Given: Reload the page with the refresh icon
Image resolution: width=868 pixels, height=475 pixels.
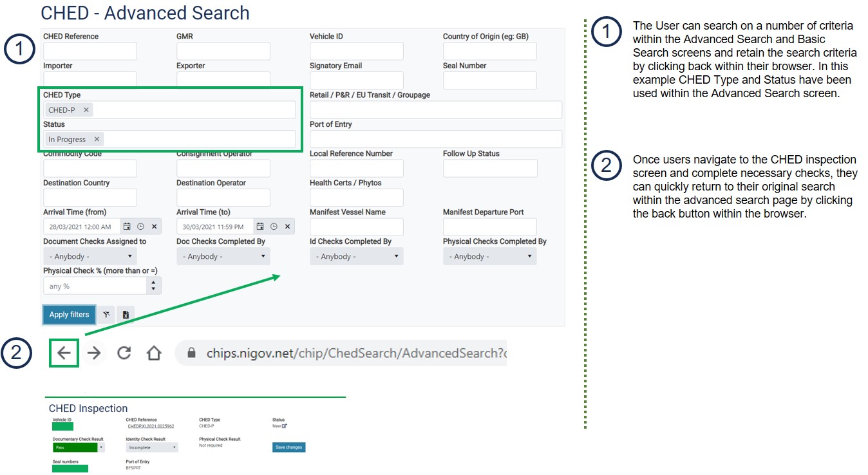Looking at the screenshot, I should pos(124,353).
